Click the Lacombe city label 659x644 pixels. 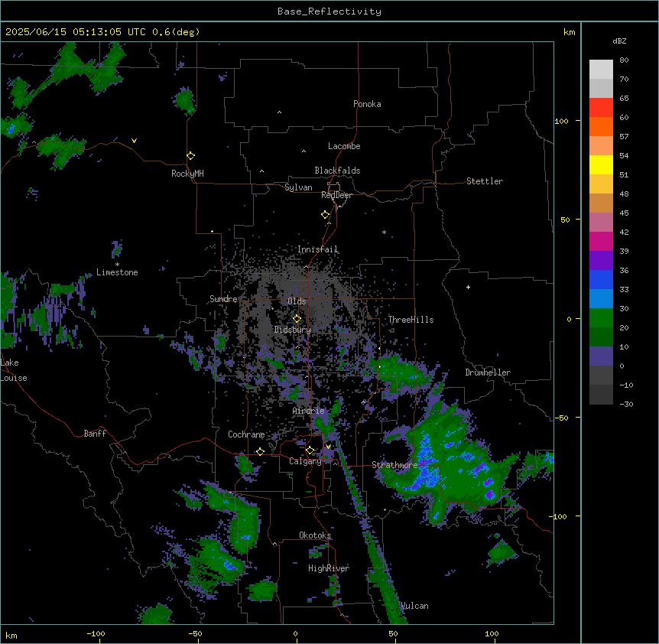click(x=344, y=146)
